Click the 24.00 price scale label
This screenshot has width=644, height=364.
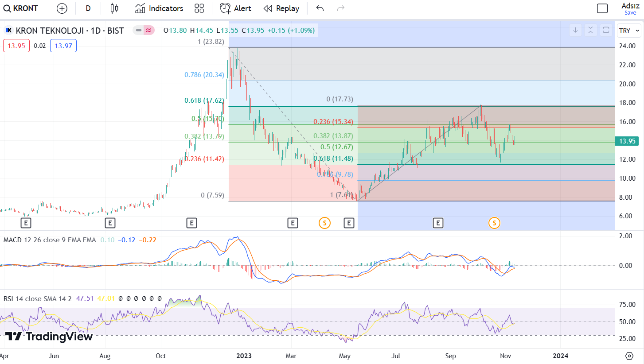pyautogui.click(x=628, y=46)
